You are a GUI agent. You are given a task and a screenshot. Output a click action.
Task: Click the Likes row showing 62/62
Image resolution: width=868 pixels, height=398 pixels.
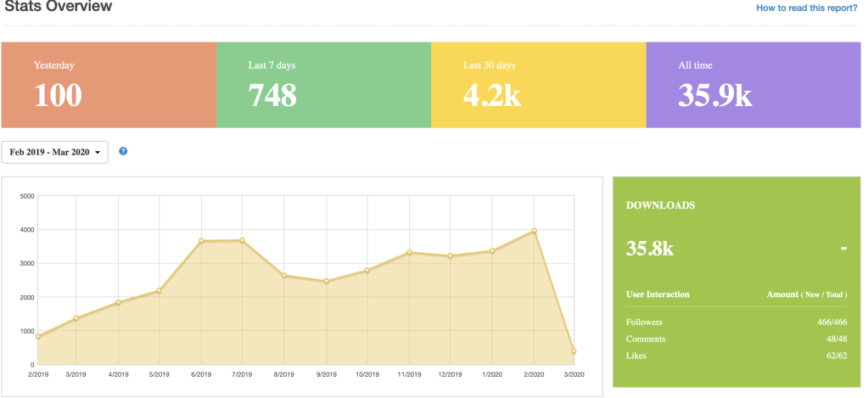tap(736, 356)
